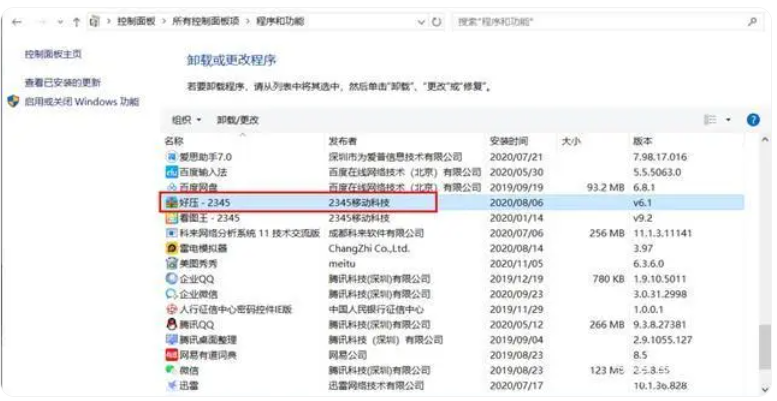Sort by the 安装时间 column header
The image size is (777, 401).
pyautogui.click(x=509, y=142)
